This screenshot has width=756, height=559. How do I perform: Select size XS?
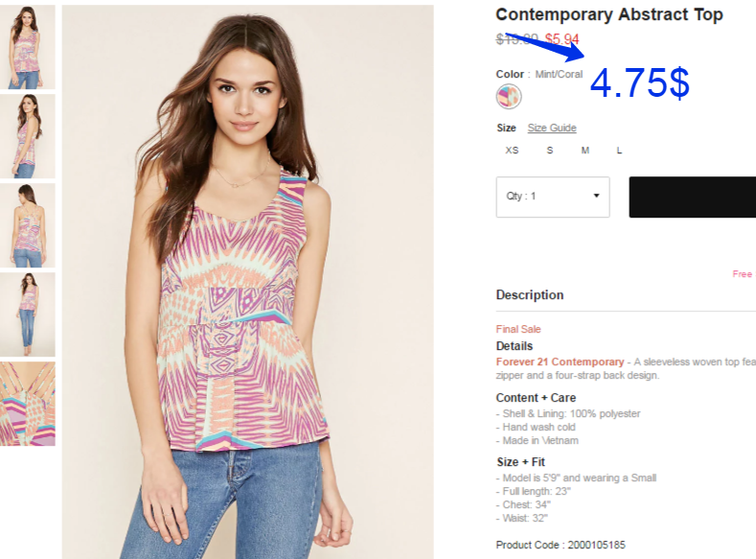[x=512, y=151]
